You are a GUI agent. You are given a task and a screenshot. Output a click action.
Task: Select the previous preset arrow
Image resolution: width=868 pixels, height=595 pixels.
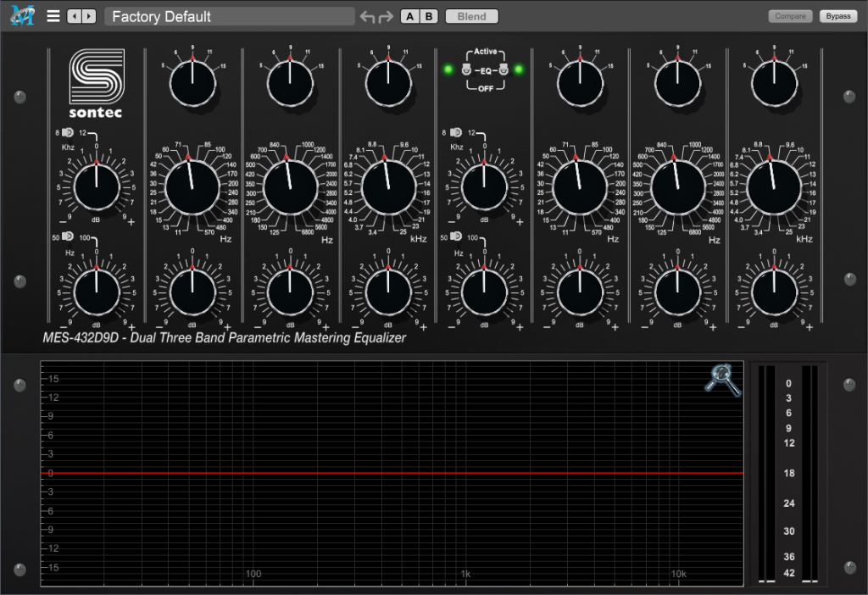pos(75,16)
